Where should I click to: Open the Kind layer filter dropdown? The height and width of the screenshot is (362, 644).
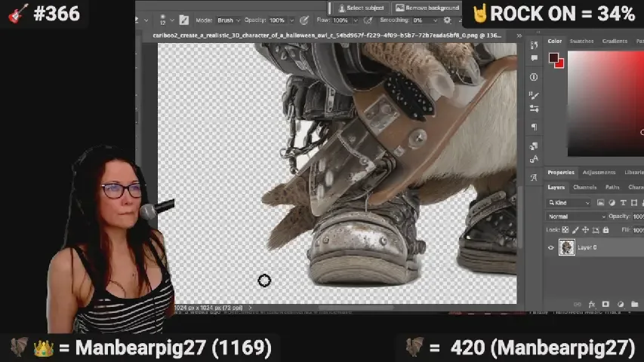point(570,203)
